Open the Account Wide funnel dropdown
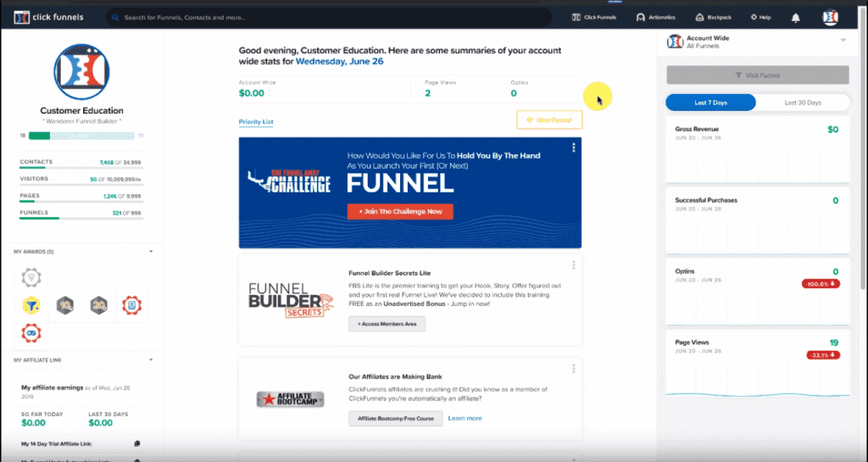This screenshot has height=462, width=868. point(843,40)
